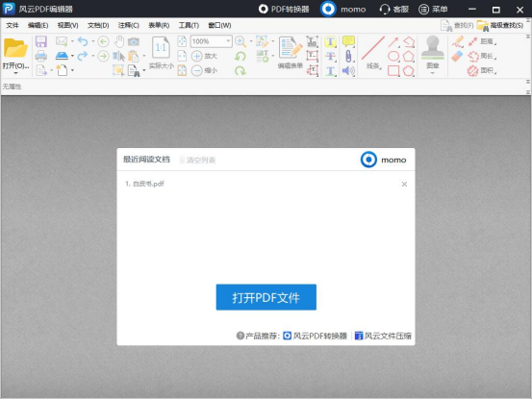Click the purple Save floppy icon
The image size is (532, 399).
point(41,41)
